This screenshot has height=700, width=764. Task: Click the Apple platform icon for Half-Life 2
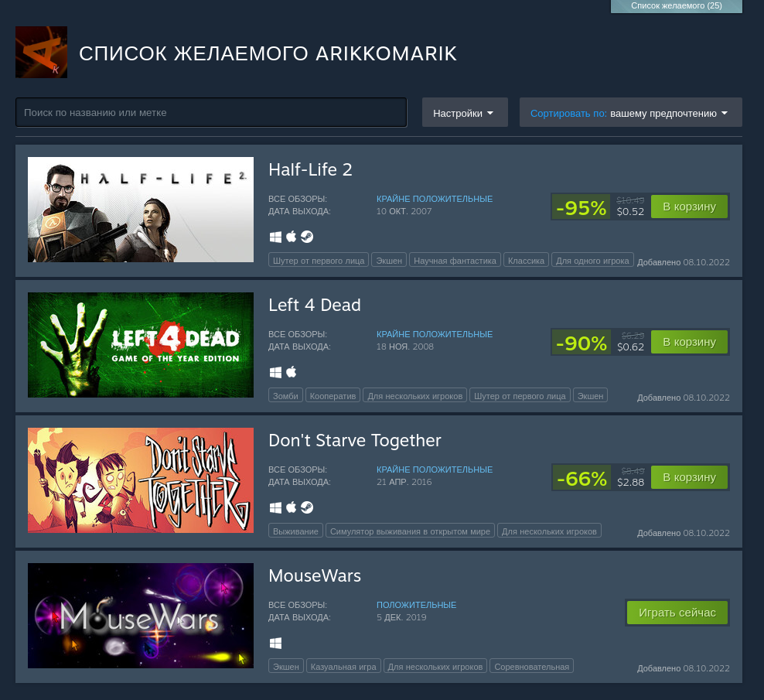292,237
